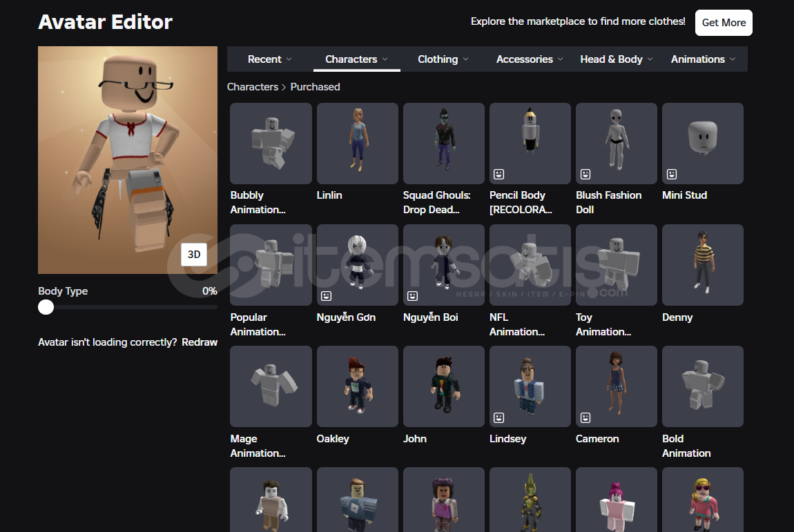Click the dynamic head icon on Nguyễn Gơn
Image resolution: width=794 pixels, height=532 pixels.
point(326,295)
